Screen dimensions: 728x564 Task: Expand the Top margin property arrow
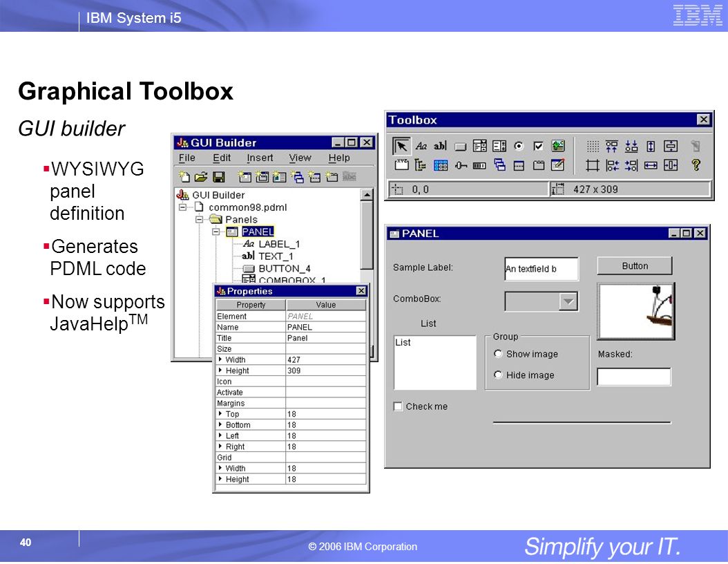pyautogui.click(x=220, y=413)
